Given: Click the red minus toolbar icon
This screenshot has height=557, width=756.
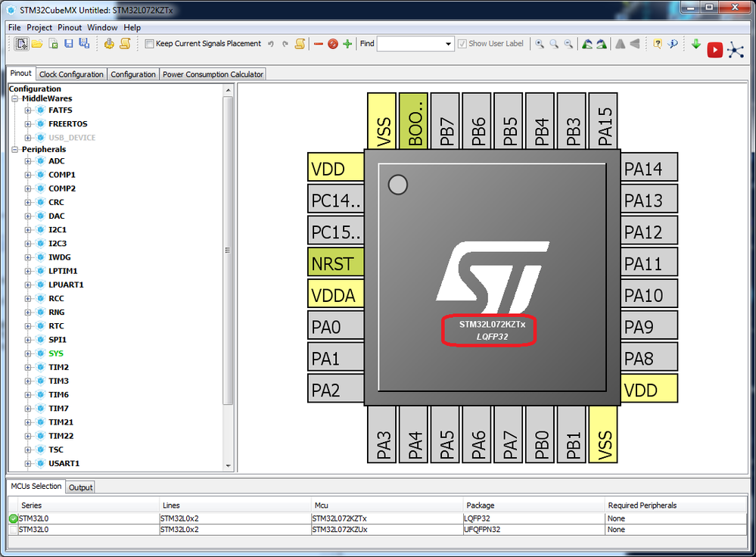Looking at the screenshot, I should pyautogui.click(x=318, y=44).
